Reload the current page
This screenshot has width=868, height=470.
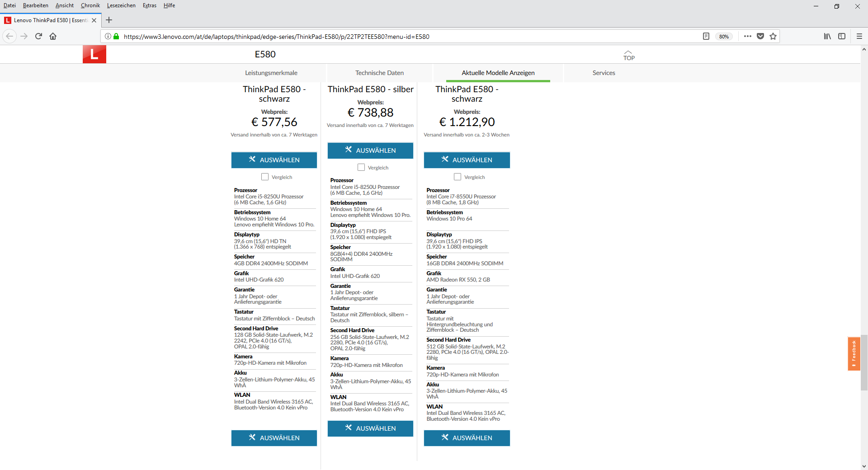38,36
